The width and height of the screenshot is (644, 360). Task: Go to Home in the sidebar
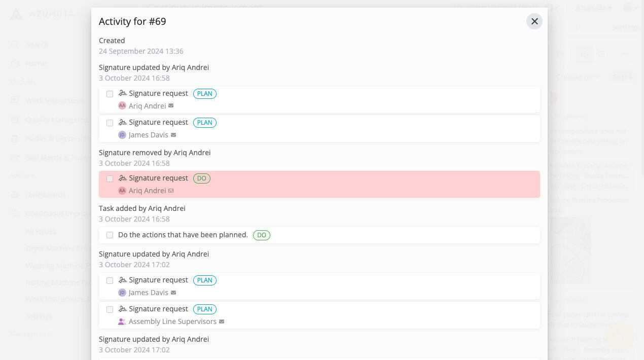tap(35, 63)
